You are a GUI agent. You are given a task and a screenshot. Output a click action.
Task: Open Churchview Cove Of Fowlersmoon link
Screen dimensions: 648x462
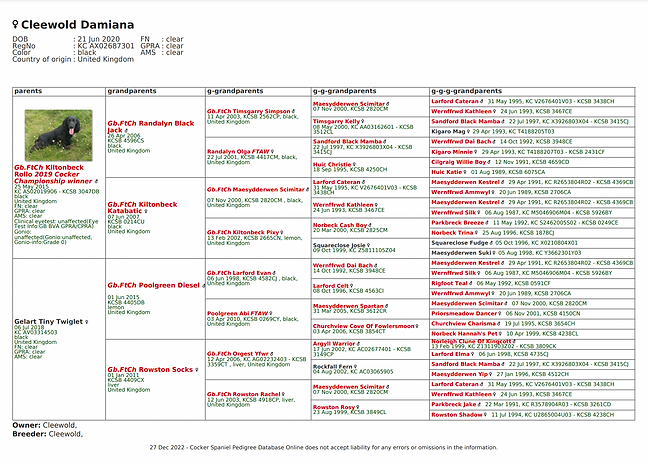click(x=363, y=326)
